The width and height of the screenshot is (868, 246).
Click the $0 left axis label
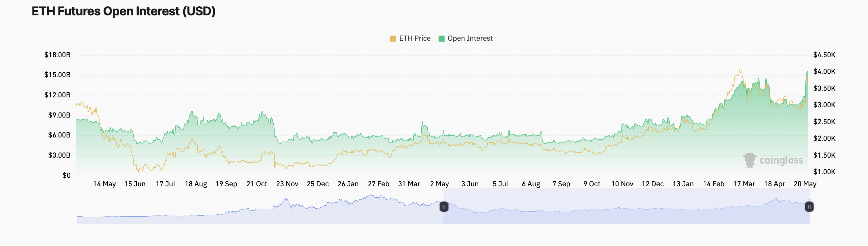pos(66,175)
